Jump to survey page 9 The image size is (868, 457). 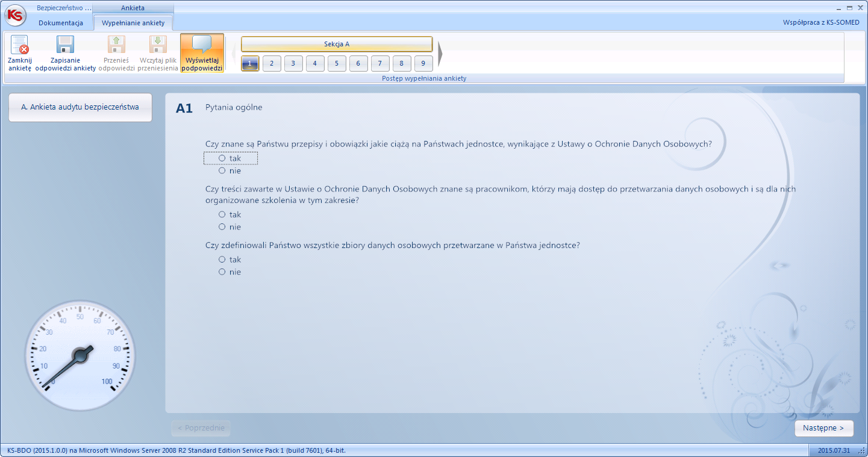[423, 63]
